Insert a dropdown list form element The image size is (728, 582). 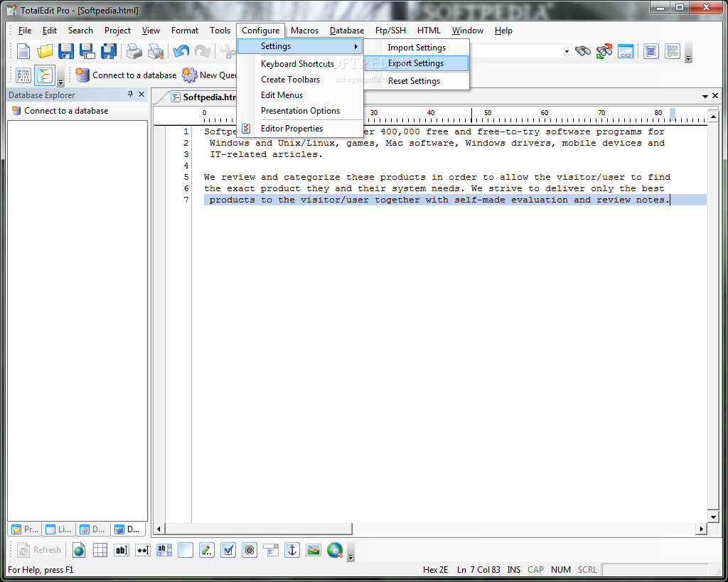click(x=271, y=550)
